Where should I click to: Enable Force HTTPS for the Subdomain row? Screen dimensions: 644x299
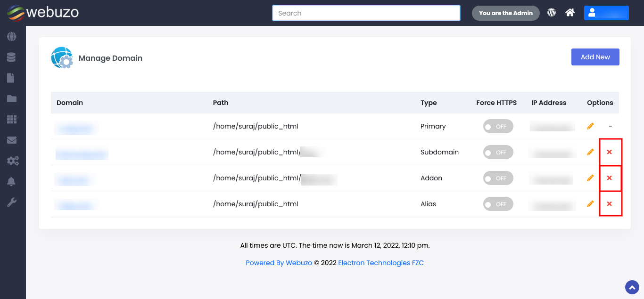point(498,153)
